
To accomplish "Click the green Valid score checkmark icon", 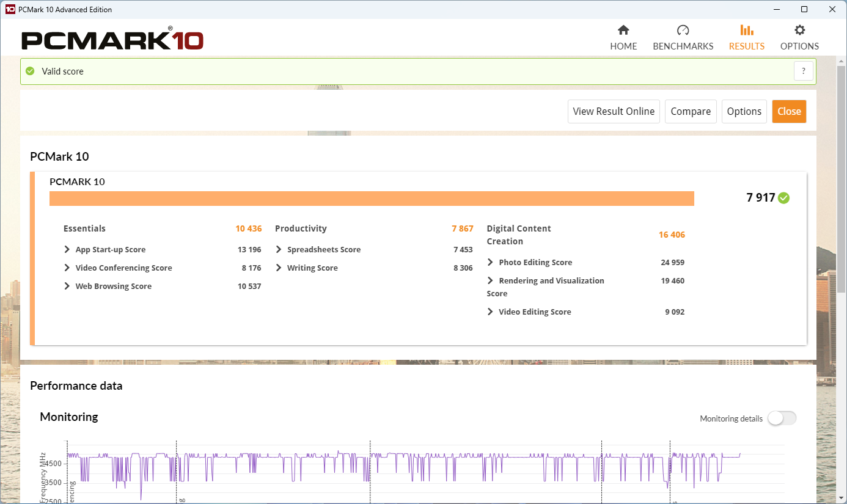I will [x=30, y=71].
